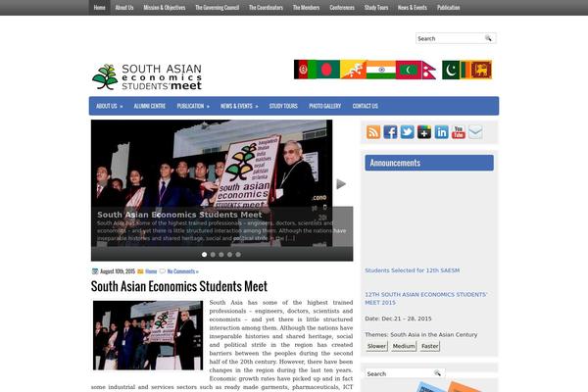
Task: Click the August 10th, 2015 date
Action: (x=118, y=271)
